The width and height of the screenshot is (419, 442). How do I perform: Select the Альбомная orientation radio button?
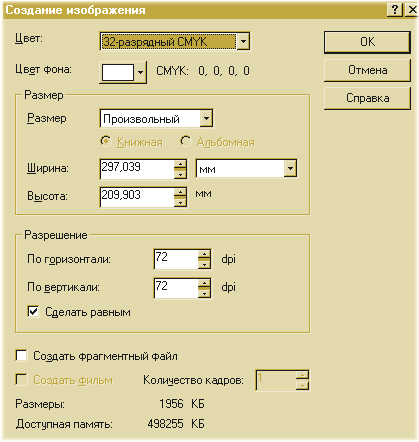tap(186, 141)
